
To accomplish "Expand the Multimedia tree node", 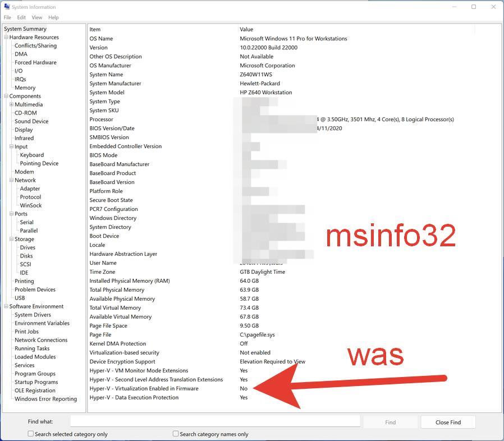I will pyautogui.click(x=12, y=104).
